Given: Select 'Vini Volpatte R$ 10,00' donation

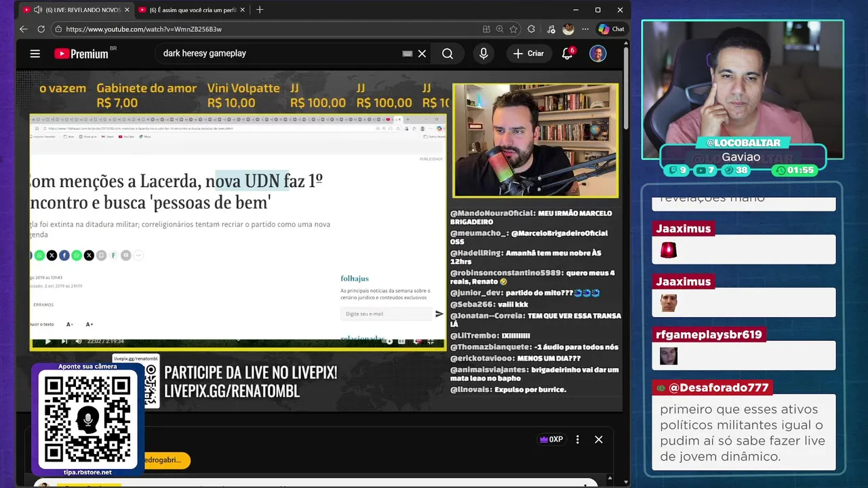Looking at the screenshot, I should (x=243, y=96).
